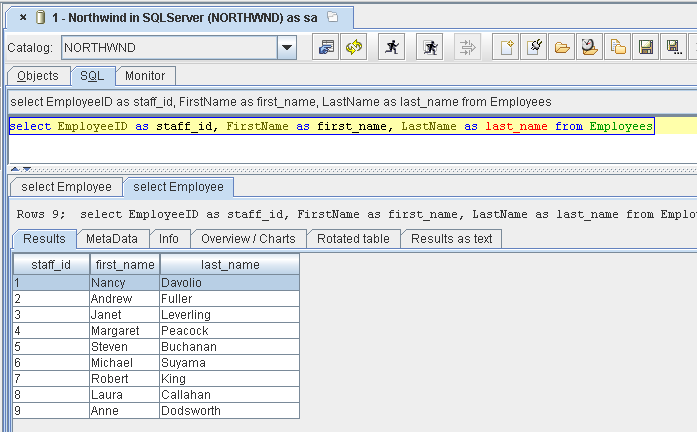The height and width of the screenshot is (432, 697).
Task: Click in the SQL editor query line
Action: click(331, 126)
